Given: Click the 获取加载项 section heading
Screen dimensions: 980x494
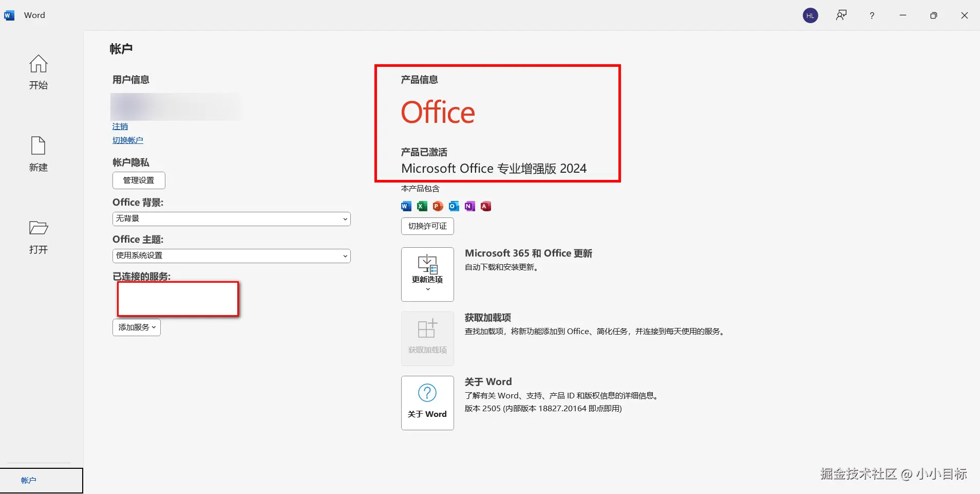Looking at the screenshot, I should (x=488, y=318).
